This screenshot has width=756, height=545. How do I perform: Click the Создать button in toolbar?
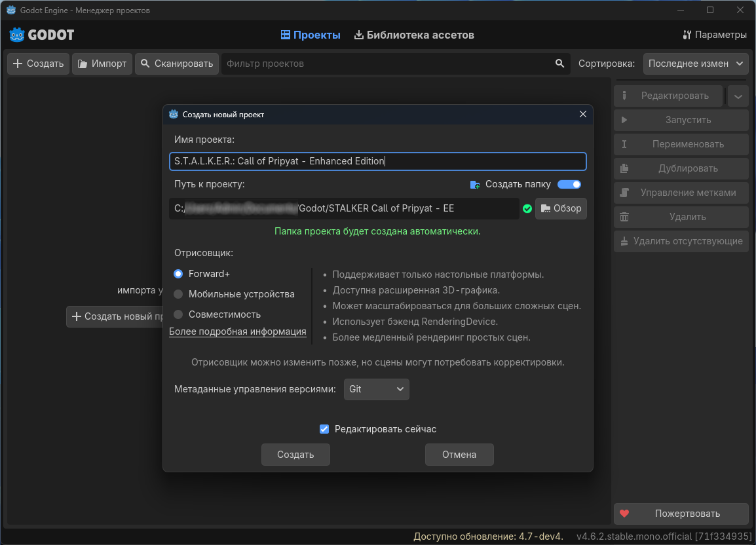click(38, 64)
